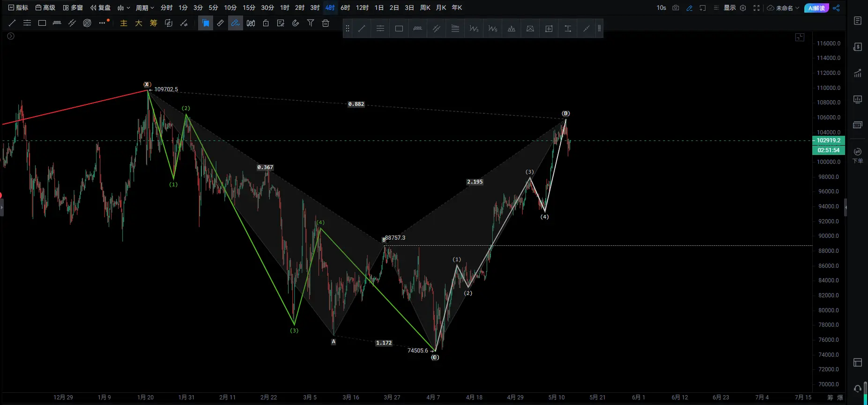Expand the collapsed chart legend arrow
The height and width of the screenshot is (405, 868).
pyautogui.click(x=11, y=36)
